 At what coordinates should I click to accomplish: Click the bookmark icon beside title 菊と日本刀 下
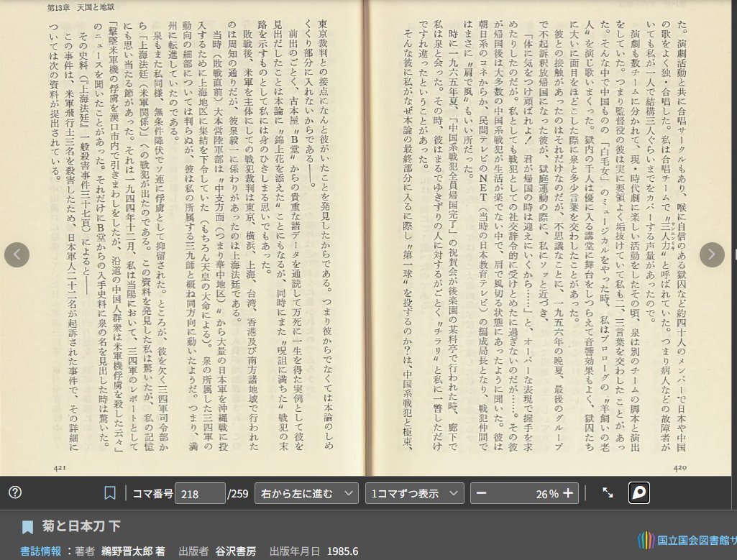coord(27,527)
